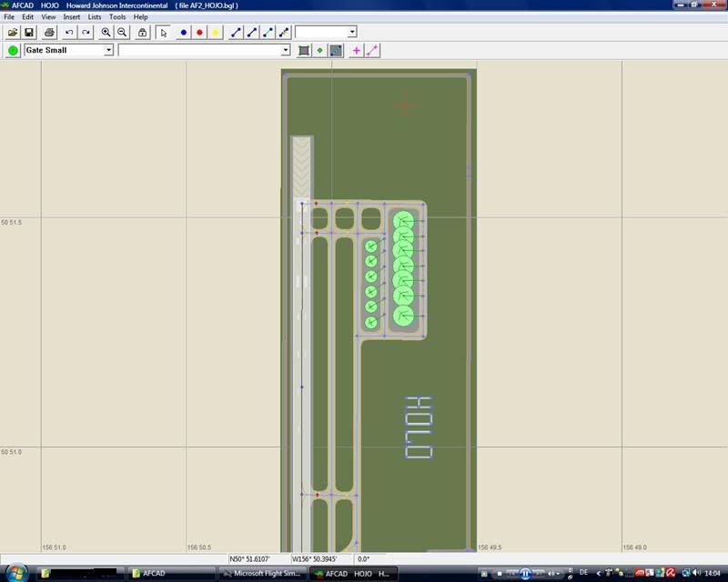Switch to Microsoft Flight Sim taskbar button

click(262, 574)
